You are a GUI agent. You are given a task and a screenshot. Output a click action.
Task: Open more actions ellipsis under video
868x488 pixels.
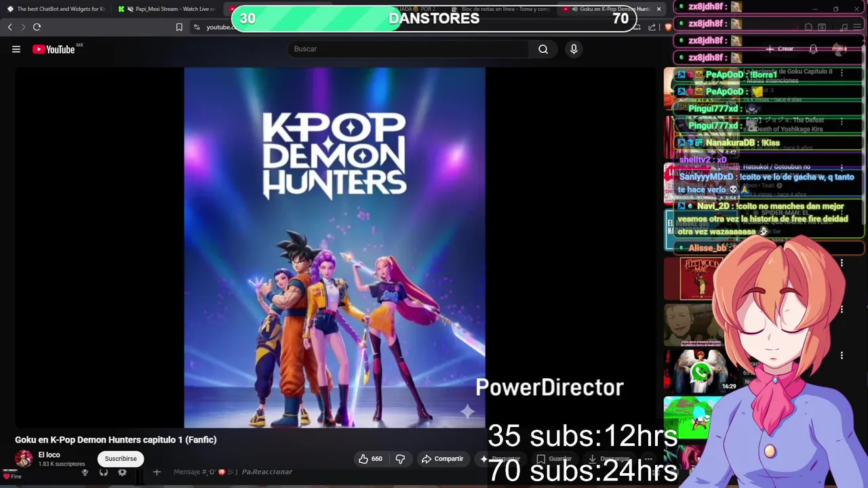click(648, 459)
